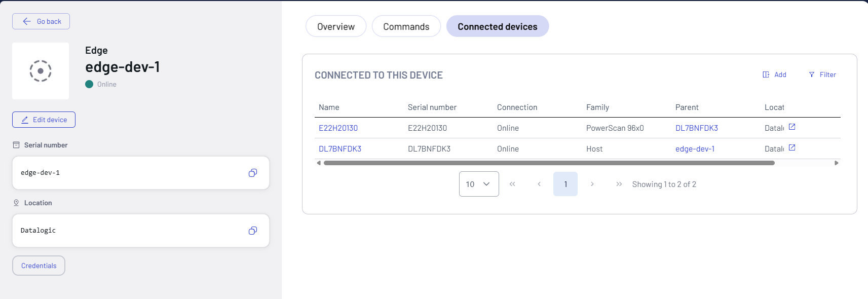
Task: Click the copy icon beside edge-dev-1 serial number
Action: click(x=253, y=173)
